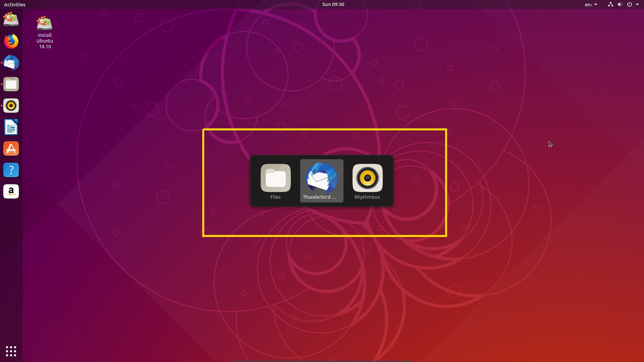
Task: Show Applications grid button
Action: coord(11,351)
